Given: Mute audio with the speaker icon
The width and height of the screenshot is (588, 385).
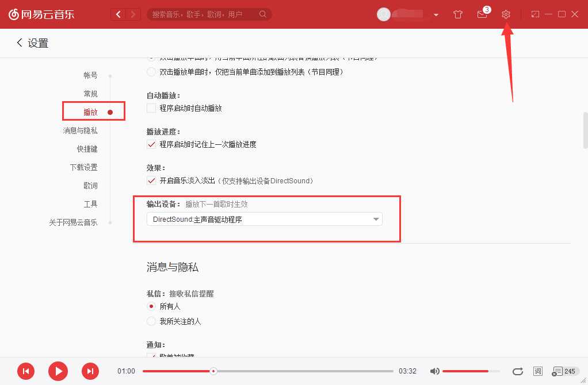Looking at the screenshot, I should [x=434, y=371].
